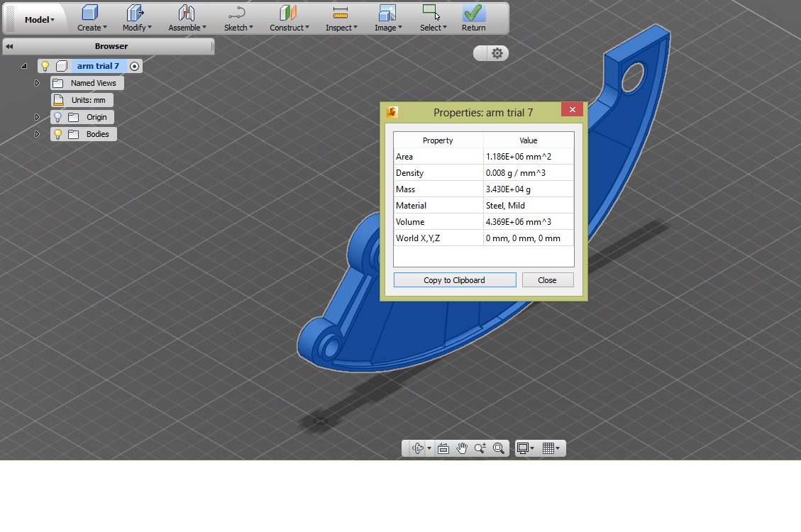Click the Value column header
801x532 pixels.
529,140
